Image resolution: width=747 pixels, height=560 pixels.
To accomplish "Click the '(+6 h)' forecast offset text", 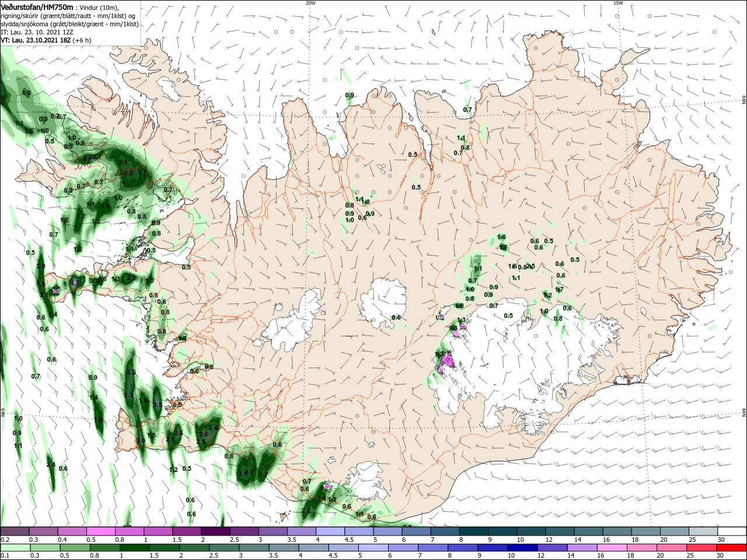I will click(82, 40).
